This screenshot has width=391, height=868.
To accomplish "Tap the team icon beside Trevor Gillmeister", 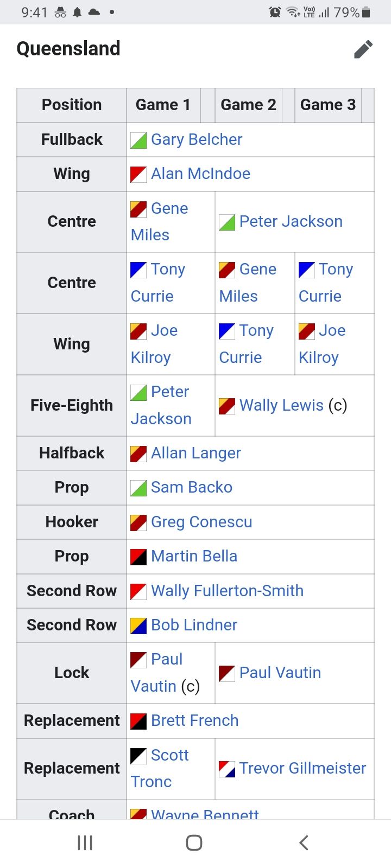I will click(227, 769).
